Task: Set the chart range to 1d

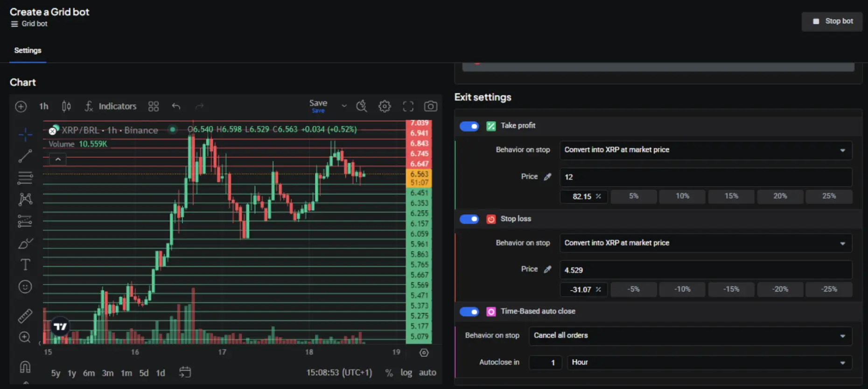Action: [161, 373]
